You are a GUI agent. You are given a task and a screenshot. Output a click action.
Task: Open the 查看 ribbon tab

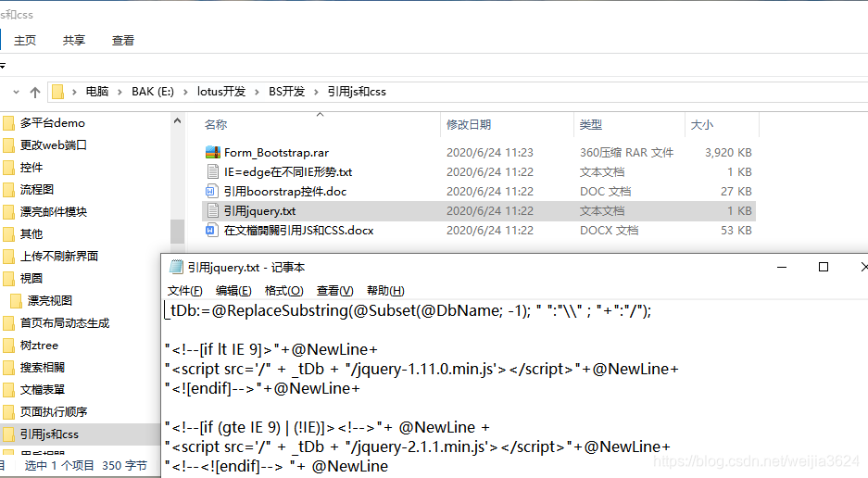(x=123, y=41)
